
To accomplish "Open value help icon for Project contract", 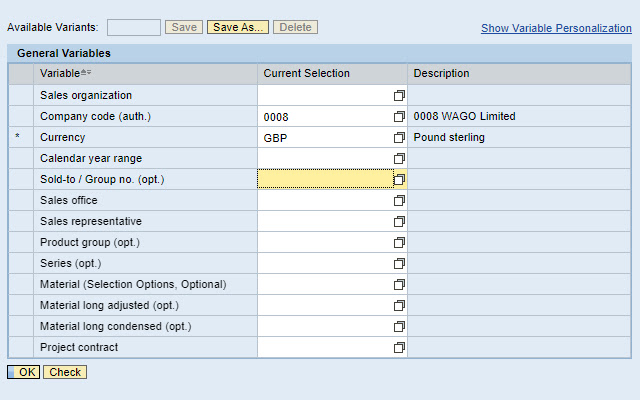I will [x=399, y=348].
